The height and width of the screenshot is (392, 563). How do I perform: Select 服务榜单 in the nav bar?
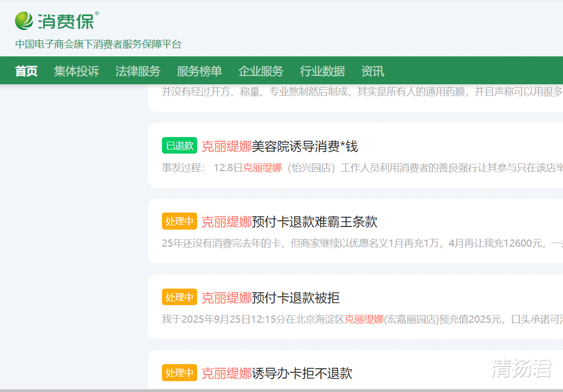coord(199,71)
